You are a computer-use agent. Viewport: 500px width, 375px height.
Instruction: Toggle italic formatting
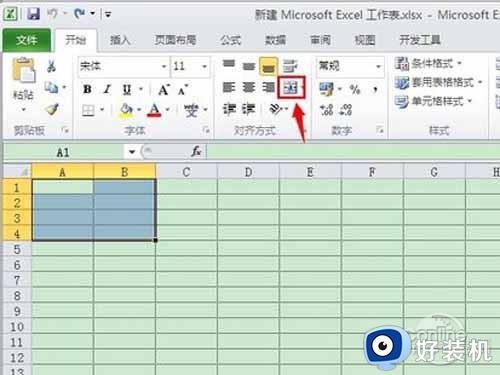pos(107,89)
